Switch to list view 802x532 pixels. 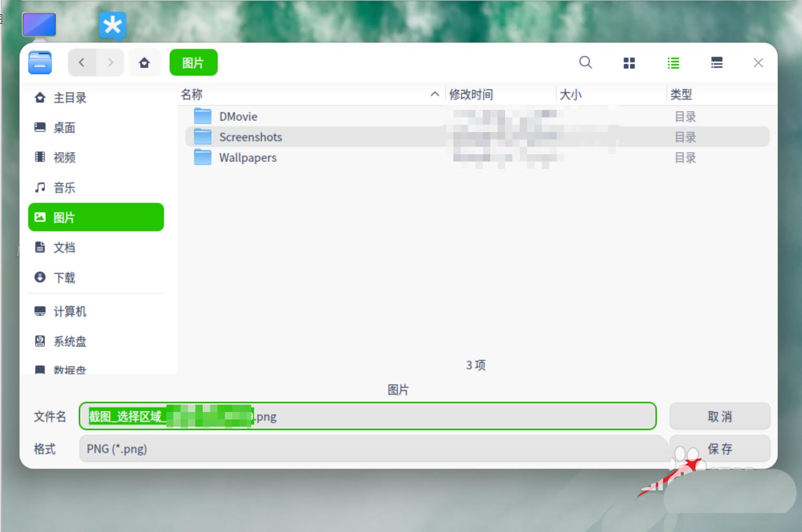(x=673, y=63)
